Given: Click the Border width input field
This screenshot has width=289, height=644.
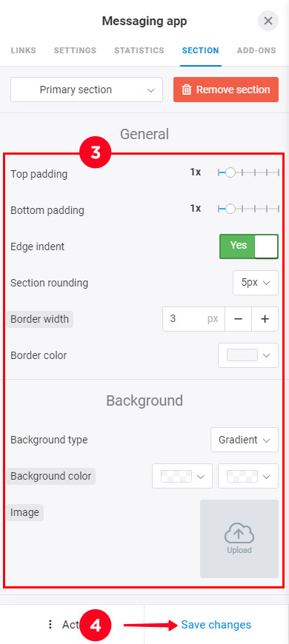Looking at the screenshot, I should (x=193, y=319).
